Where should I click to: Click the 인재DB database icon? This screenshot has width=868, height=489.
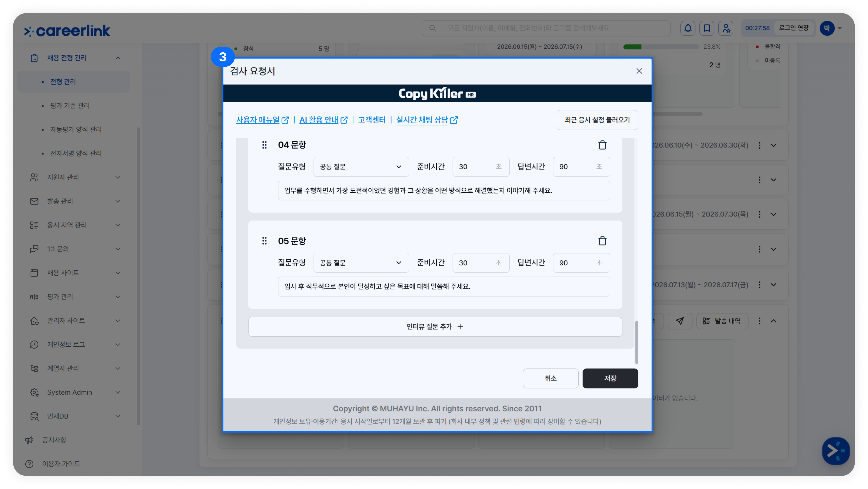coord(34,416)
